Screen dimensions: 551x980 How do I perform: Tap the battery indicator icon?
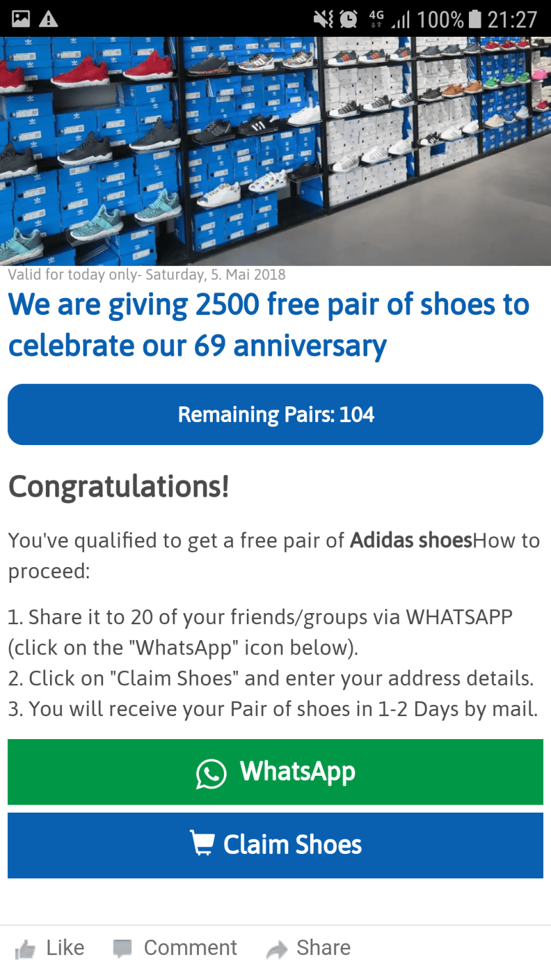(x=475, y=19)
